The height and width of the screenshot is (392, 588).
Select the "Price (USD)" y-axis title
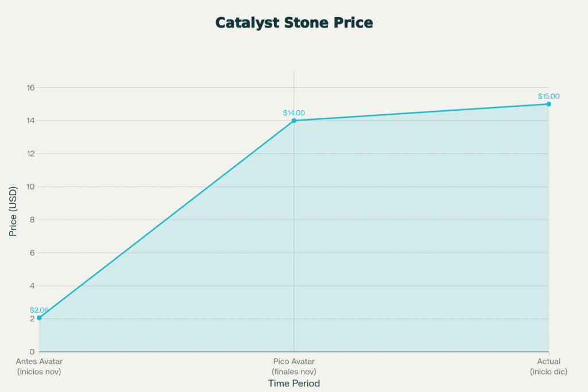click(x=13, y=211)
